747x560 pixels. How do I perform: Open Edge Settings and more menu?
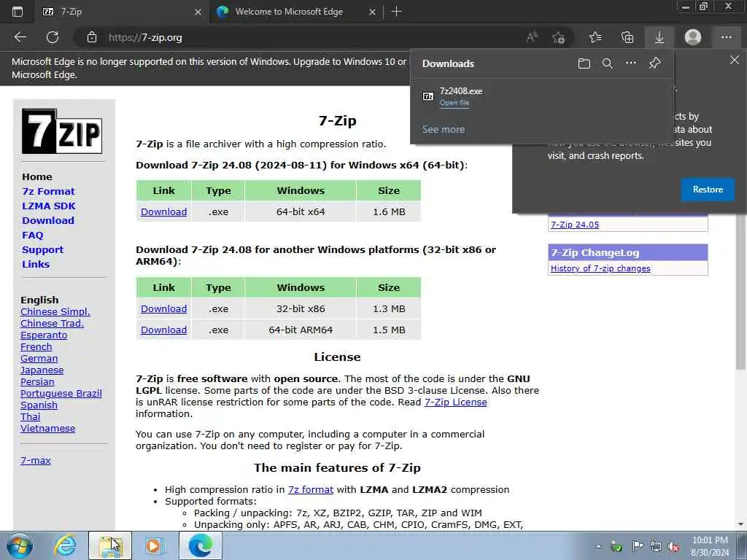coord(726,37)
